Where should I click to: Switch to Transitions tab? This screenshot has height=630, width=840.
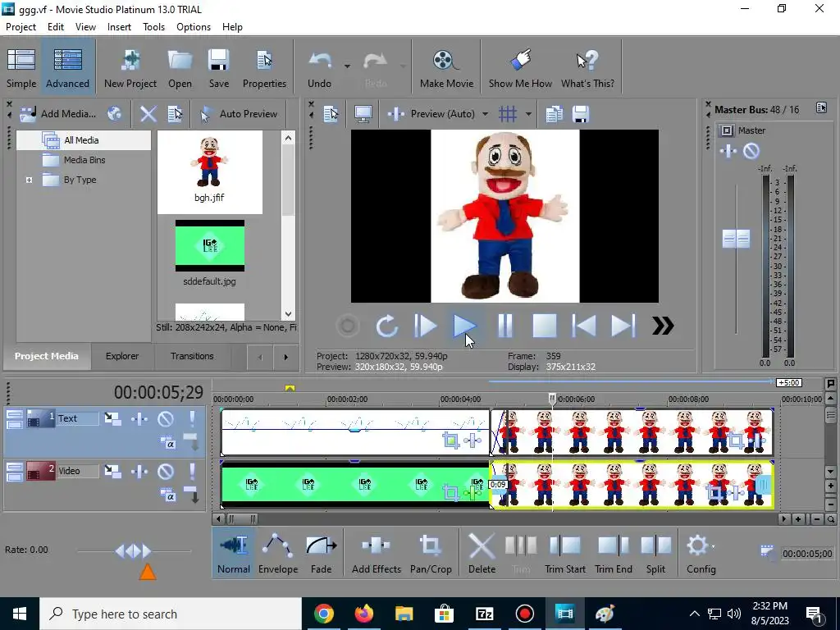192,356
